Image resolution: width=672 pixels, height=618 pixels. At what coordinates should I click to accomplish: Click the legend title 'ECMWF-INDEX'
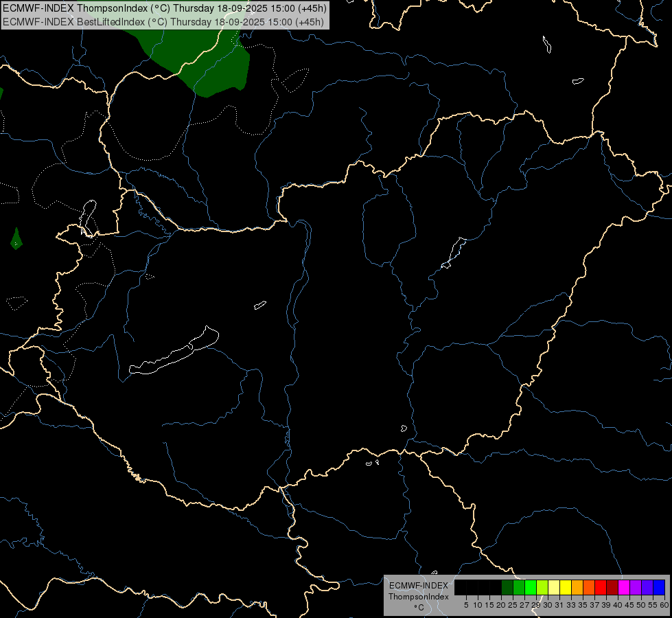419,586
